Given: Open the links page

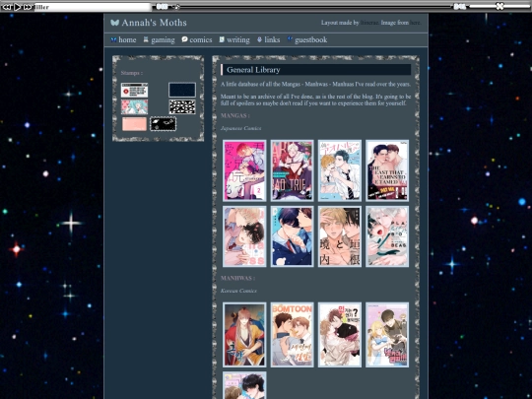Looking at the screenshot, I should [x=272, y=40].
